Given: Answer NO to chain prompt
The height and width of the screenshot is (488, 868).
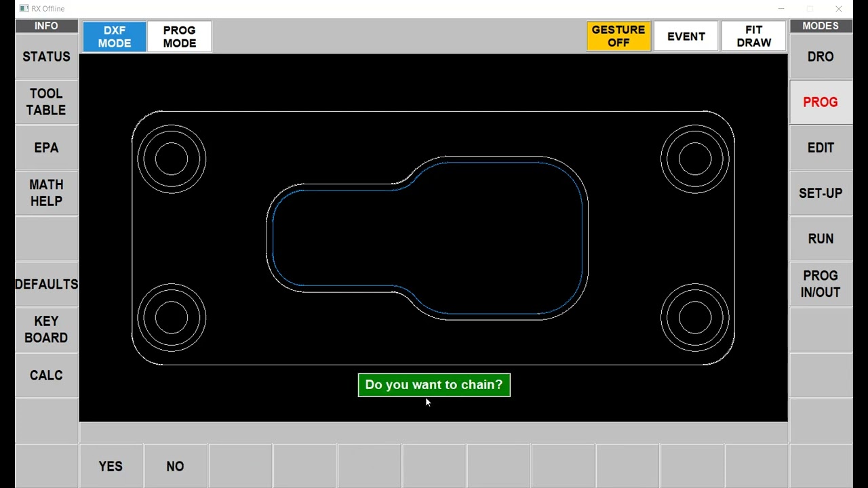Looking at the screenshot, I should click(175, 466).
